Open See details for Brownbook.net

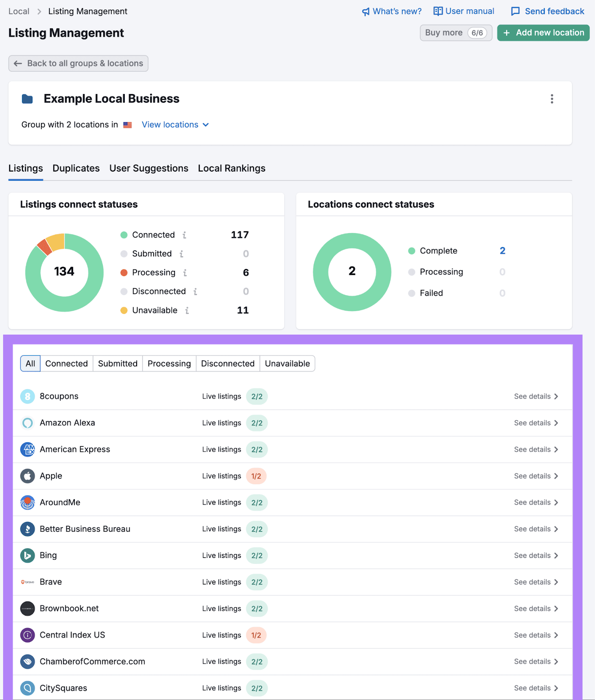pyautogui.click(x=536, y=609)
